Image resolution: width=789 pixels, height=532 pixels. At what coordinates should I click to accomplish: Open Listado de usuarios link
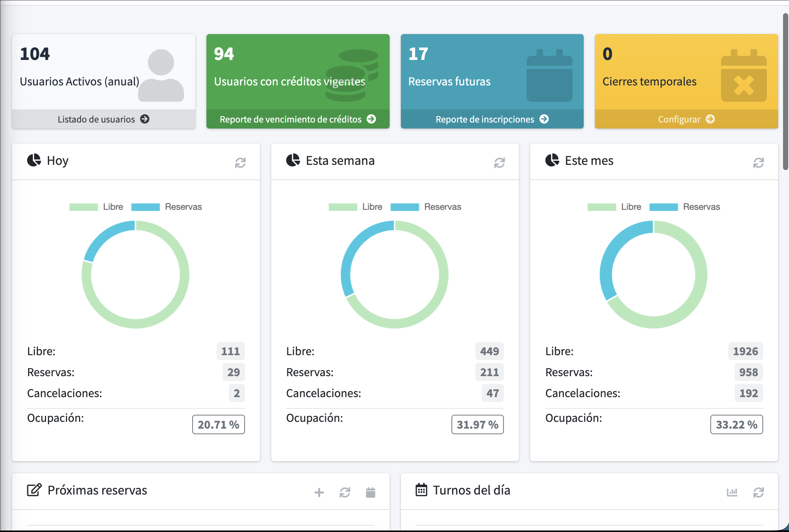[103, 119]
